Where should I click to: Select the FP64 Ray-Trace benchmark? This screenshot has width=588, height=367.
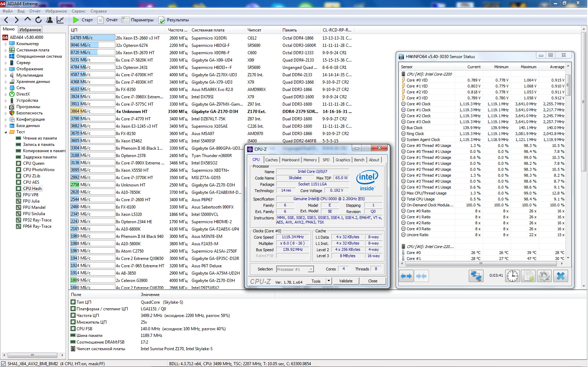click(x=37, y=226)
